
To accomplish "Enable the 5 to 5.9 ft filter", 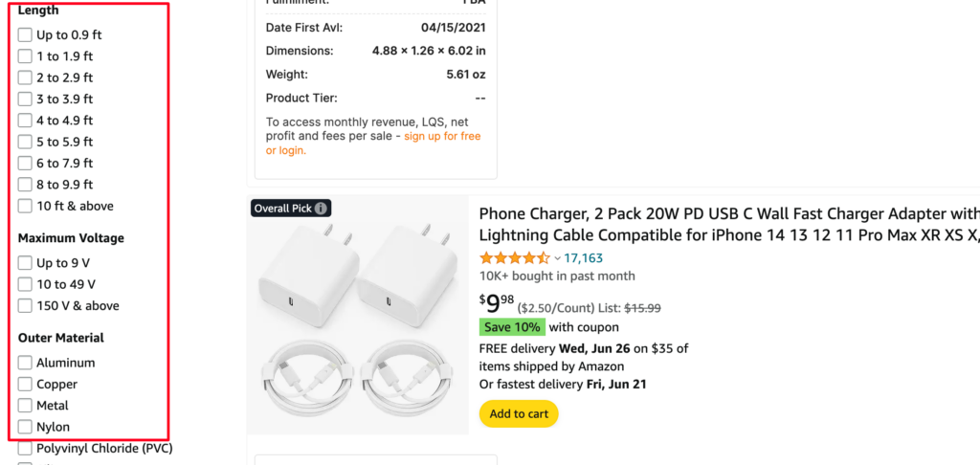I will [25, 142].
